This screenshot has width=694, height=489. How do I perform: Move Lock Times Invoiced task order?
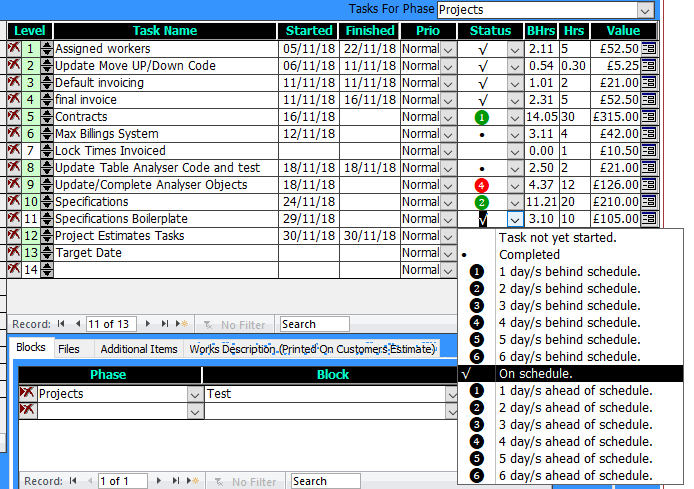(46, 150)
